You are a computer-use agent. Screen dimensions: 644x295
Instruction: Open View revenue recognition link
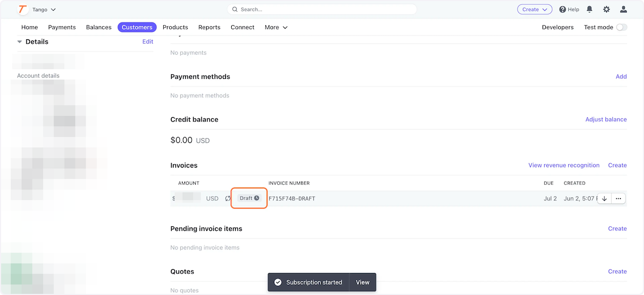564,165
